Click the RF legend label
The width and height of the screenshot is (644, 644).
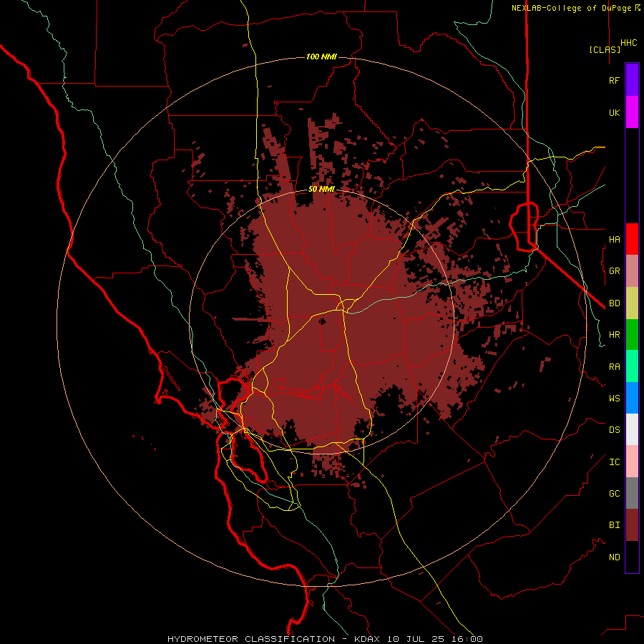pos(614,80)
